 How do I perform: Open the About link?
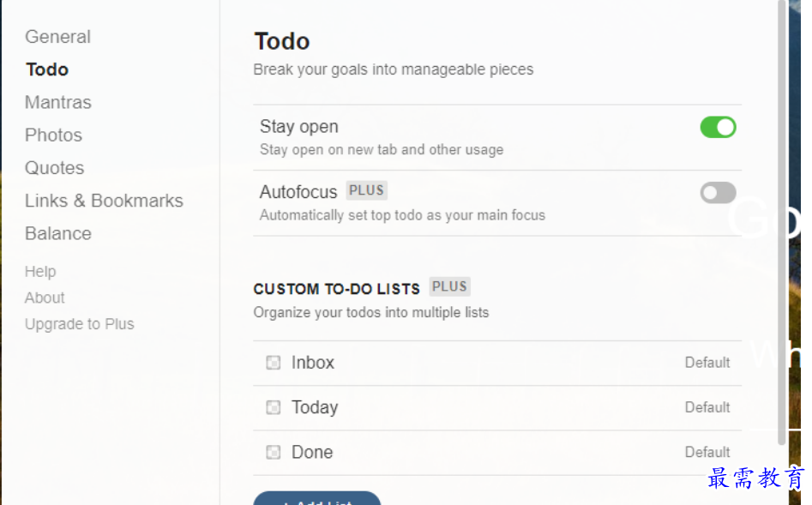click(45, 298)
